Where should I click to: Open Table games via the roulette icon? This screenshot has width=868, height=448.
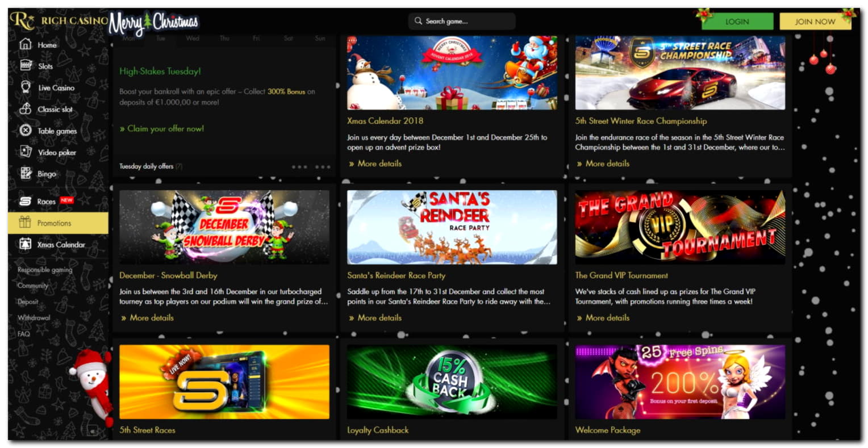[x=26, y=131]
